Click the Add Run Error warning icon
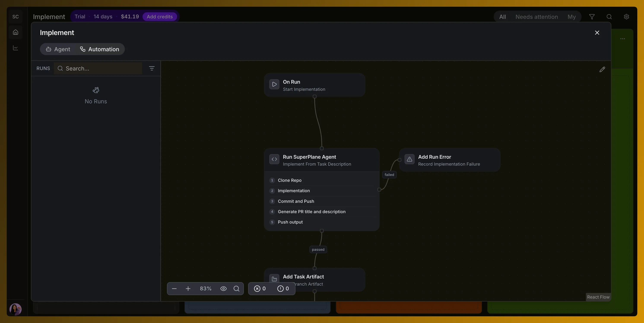The height and width of the screenshot is (323, 644). (x=409, y=159)
